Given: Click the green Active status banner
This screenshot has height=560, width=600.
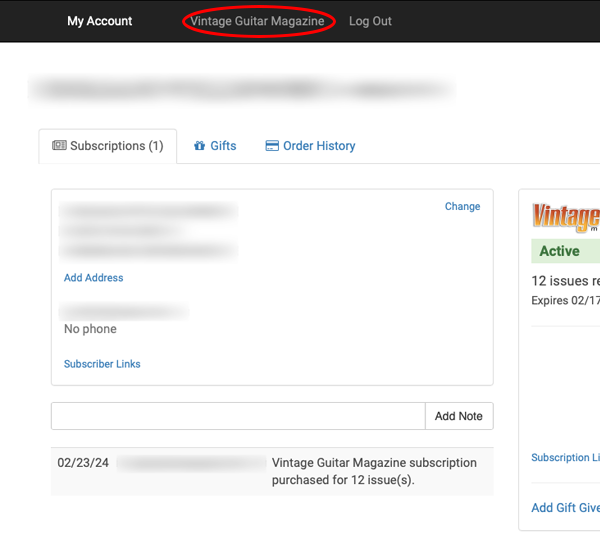Looking at the screenshot, I should click(x=566, y=251).
